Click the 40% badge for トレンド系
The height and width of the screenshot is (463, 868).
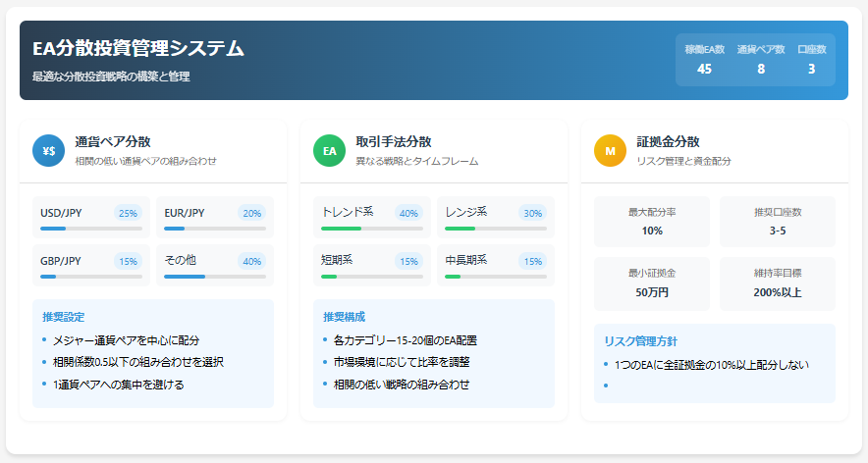pyautogui.click(x=408, y=213)
